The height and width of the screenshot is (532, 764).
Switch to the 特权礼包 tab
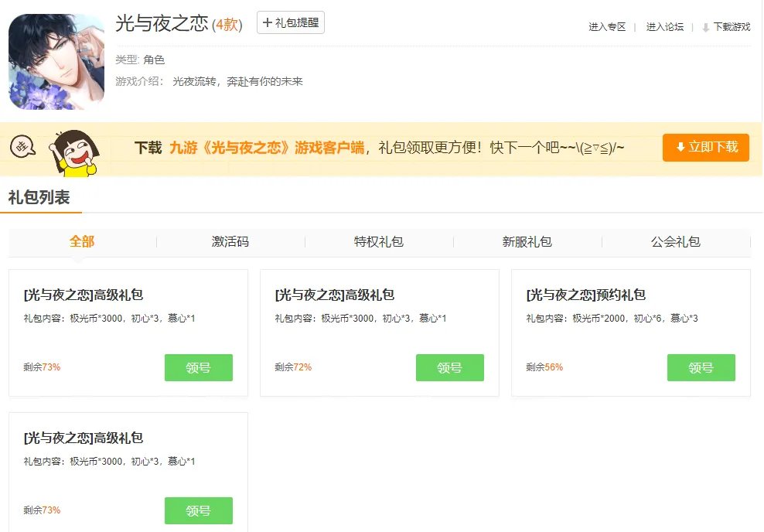(x=379, y=241)
